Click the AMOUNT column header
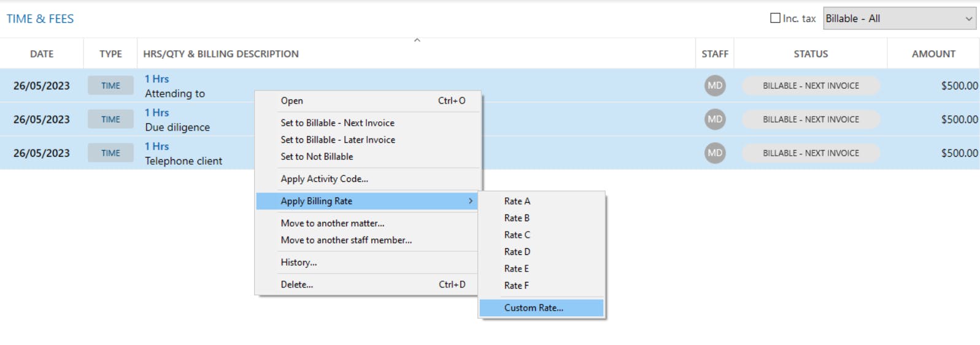This screenshot has height=345, width=980. coord(933,54)
